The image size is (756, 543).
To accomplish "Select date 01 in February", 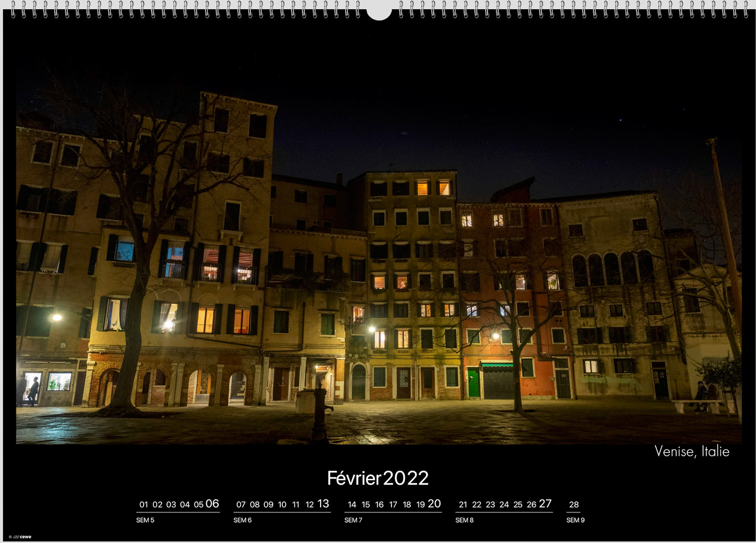I will coord(144,504).
